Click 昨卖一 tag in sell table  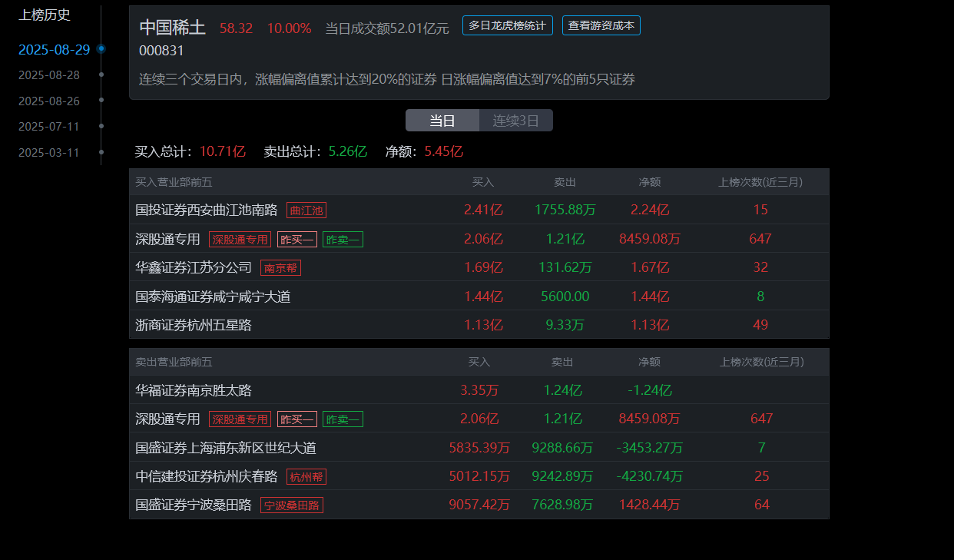coord(343,419)
